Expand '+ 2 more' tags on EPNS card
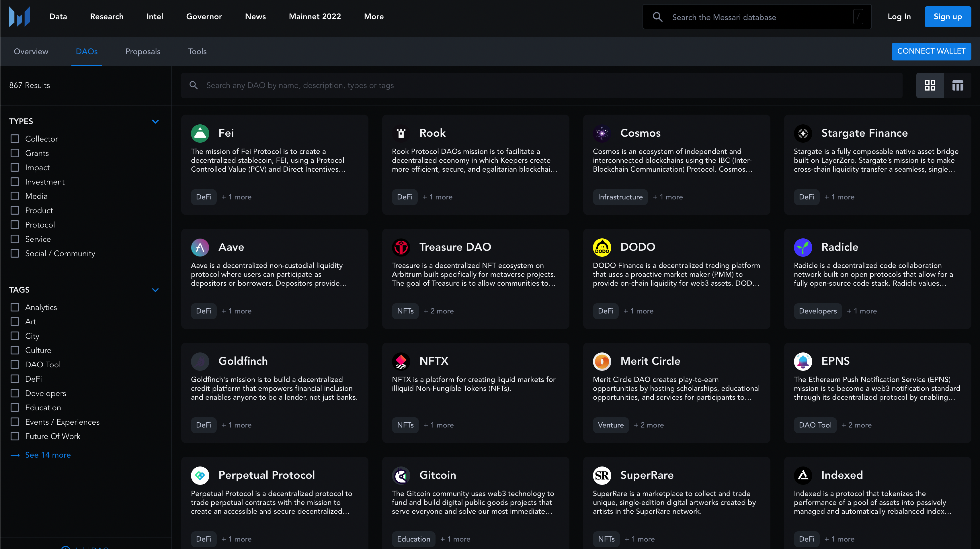The width and height of the screenshot is (980, 549). click(856, 425)
